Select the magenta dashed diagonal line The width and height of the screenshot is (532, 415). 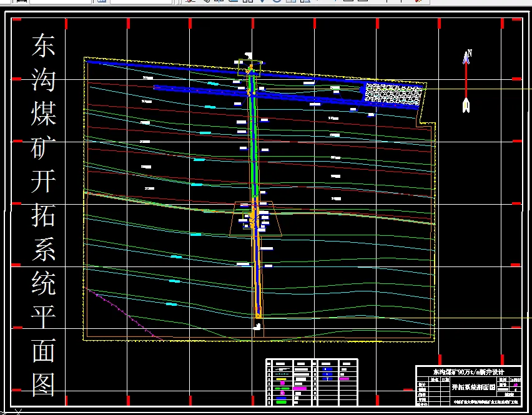[x=124, y=314]
